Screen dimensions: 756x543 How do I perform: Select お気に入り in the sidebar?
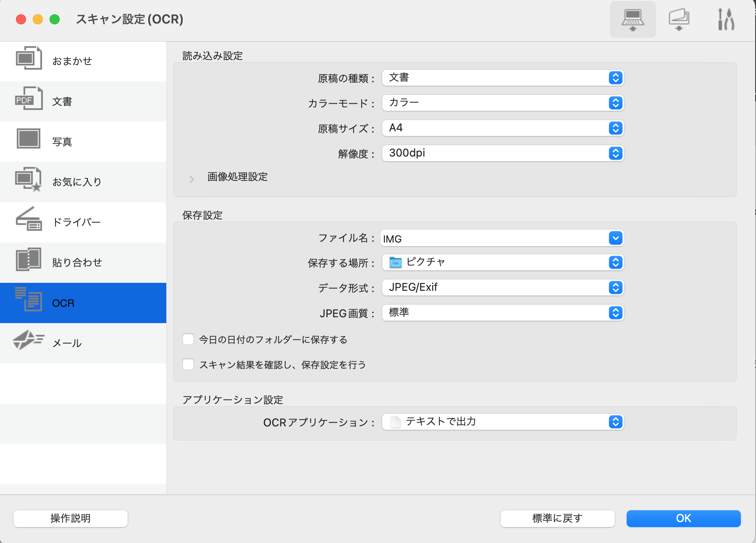(83, 182)
